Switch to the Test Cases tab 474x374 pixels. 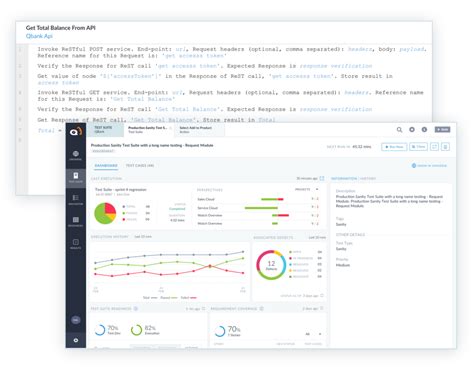[x=140, y=166]
